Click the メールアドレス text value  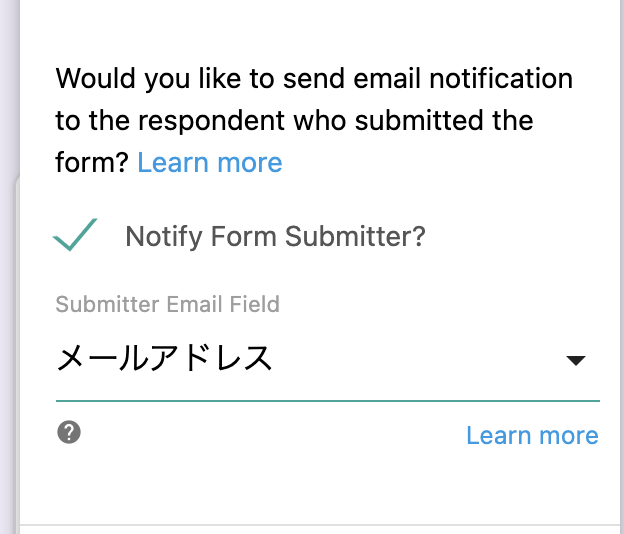click(164, 358)
